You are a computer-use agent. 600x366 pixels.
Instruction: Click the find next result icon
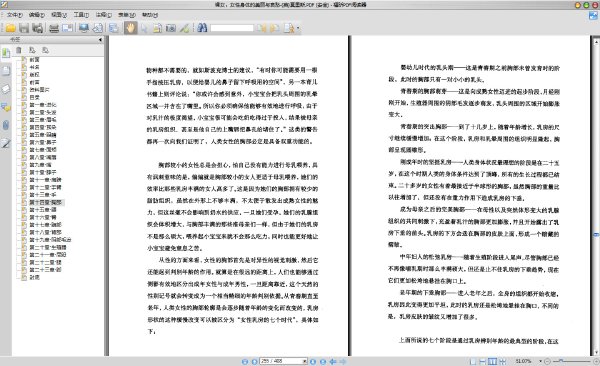click(x=275, y=28)
